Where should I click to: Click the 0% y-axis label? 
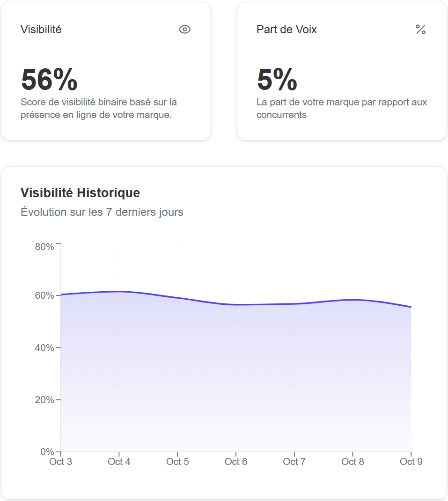[x=47, y=452]
